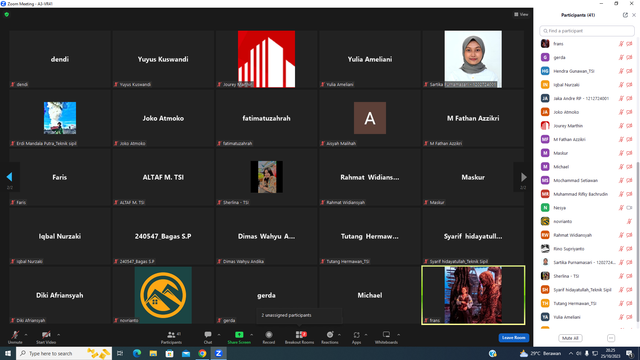Viewport: 640px width, 360px height.
Task: Click Jourey Marthin avatar in participants list
Action: [x=545, y=126]
